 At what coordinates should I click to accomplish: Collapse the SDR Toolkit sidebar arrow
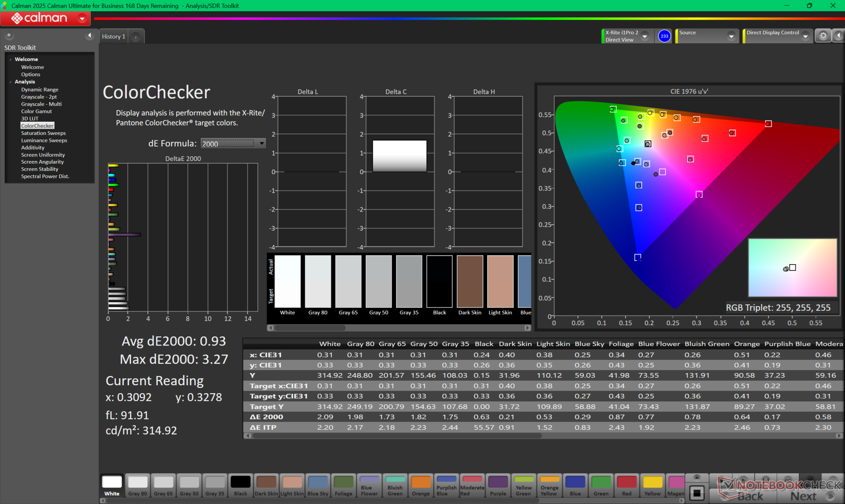[x=90, y=36]
